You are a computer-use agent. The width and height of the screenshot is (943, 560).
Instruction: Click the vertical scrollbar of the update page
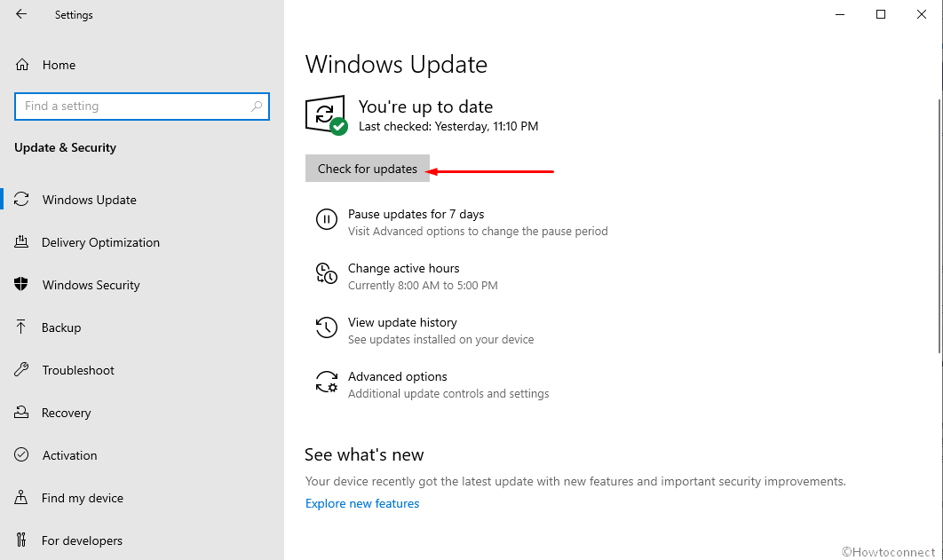pos(939,225)
